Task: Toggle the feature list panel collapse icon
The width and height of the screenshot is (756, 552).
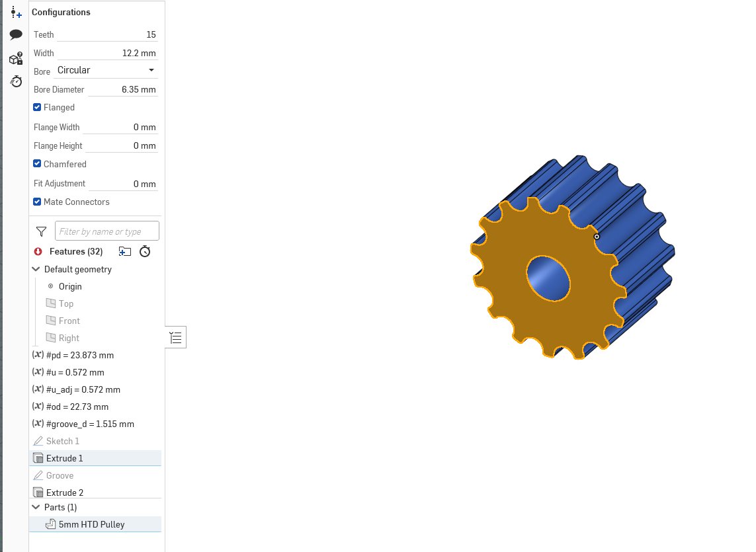Action: click(176, 337)
